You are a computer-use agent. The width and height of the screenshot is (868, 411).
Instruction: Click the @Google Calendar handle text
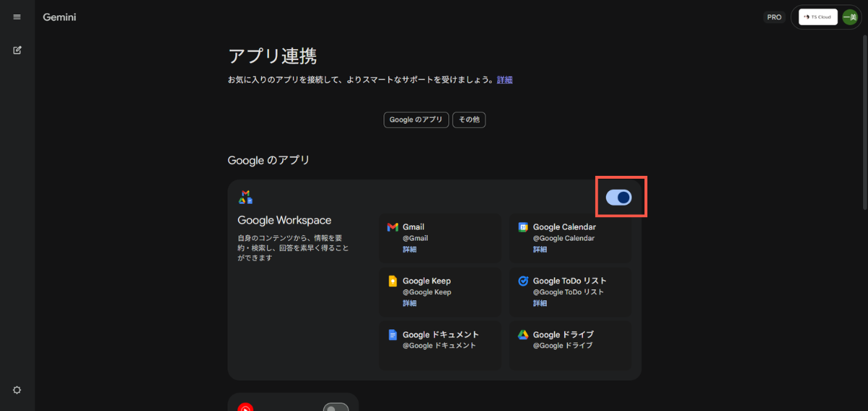click(563, 238)
